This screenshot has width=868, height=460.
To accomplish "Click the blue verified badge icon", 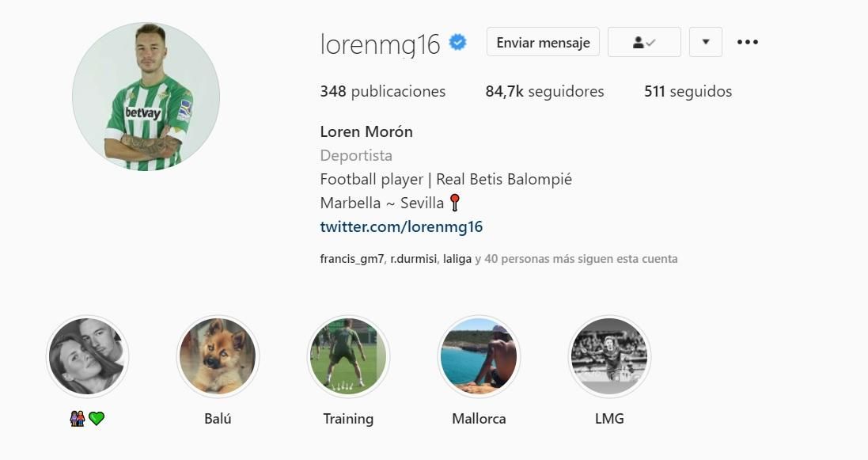I will point(458,42).
